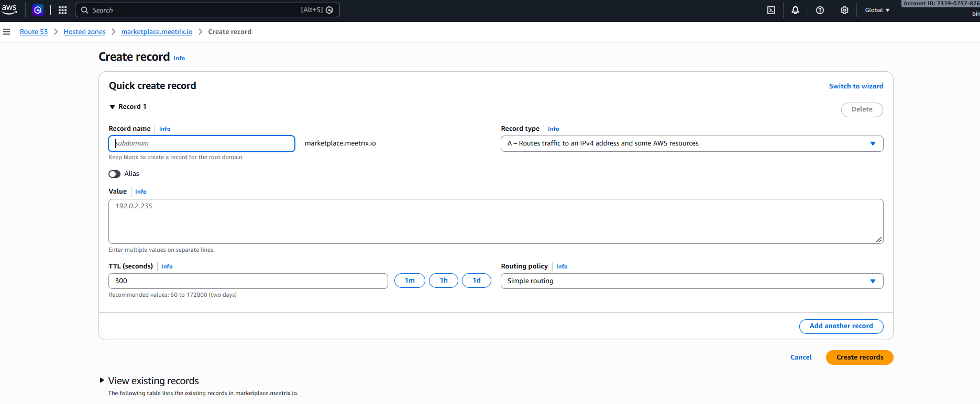Open the Global region dropdown
This screenshot has height=404, width=980.
pyautogui.click(x=877, y=10)
